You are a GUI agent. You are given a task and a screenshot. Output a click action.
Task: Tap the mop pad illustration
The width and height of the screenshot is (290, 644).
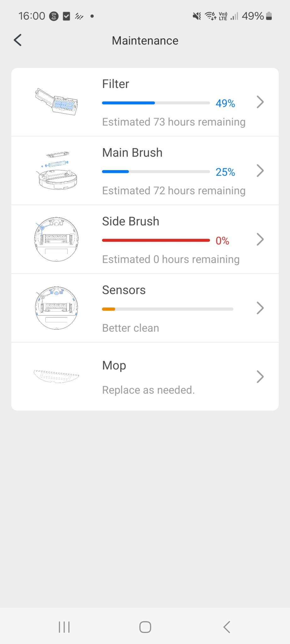pyautogui.click(x=57, y=376)
